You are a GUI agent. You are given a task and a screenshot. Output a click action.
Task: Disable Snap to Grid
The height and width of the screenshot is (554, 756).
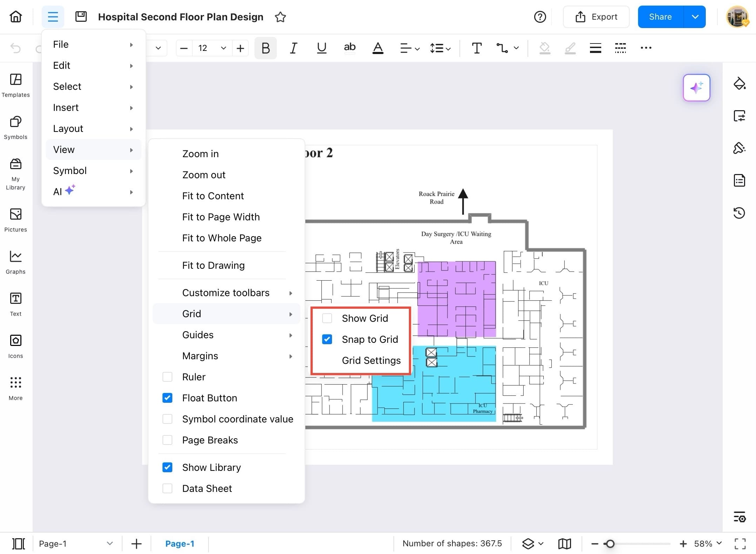[x=327, y=339]
